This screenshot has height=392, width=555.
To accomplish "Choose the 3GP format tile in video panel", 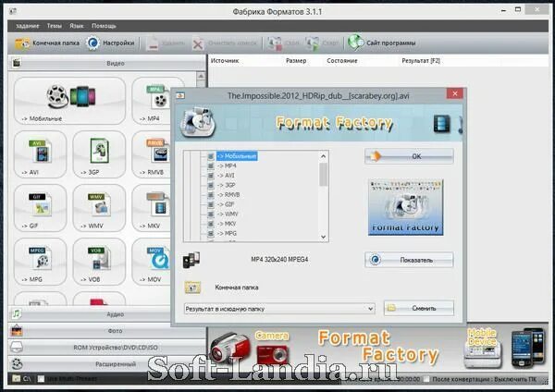I will coord(99,154).
